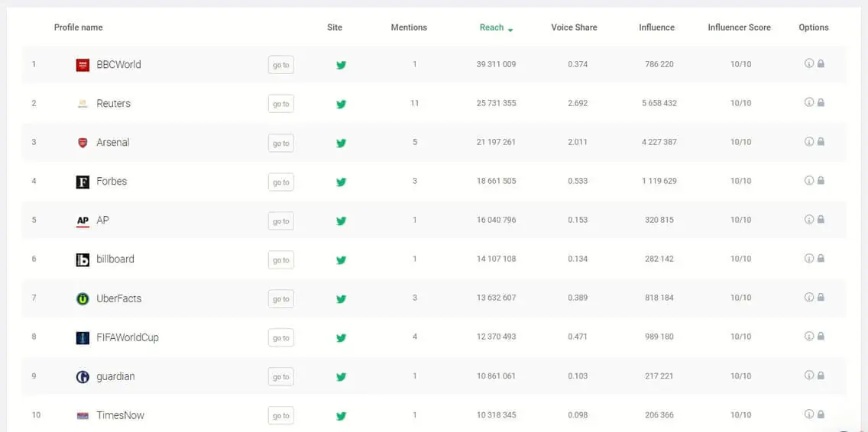Click the lock icon for AP

point(821,220)
